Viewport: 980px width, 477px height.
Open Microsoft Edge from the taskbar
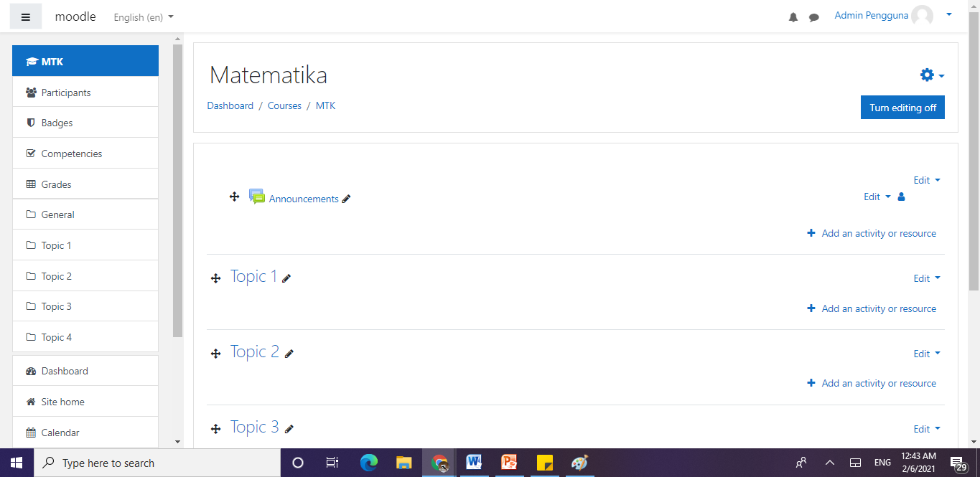(x=369, y=463)
